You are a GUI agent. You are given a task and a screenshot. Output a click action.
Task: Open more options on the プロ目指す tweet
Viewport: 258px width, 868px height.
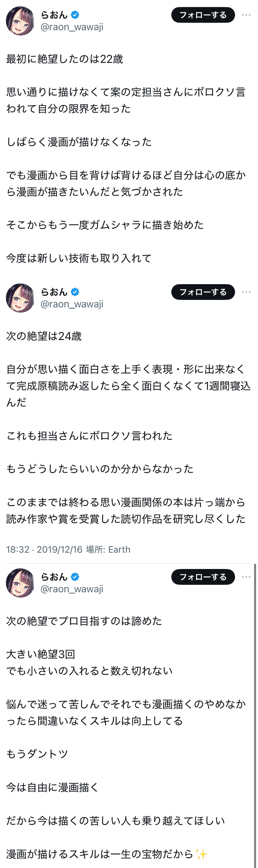pos(246,577)
